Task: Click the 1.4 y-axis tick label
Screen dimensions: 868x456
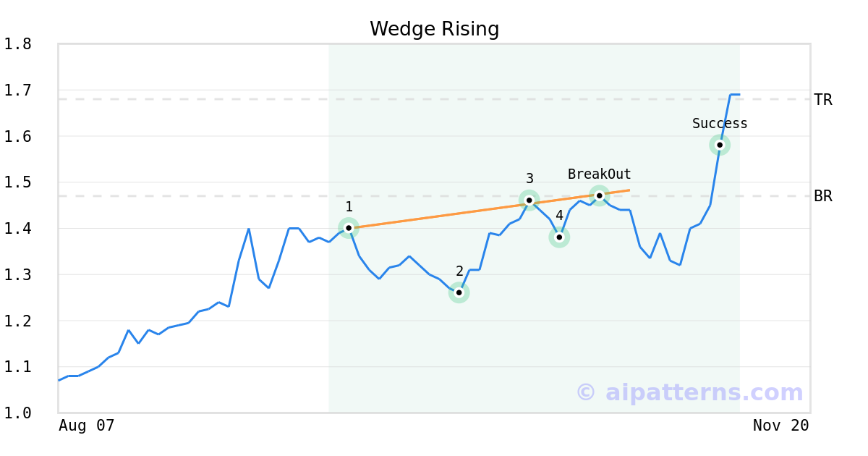Action: [x=17, y=229]
